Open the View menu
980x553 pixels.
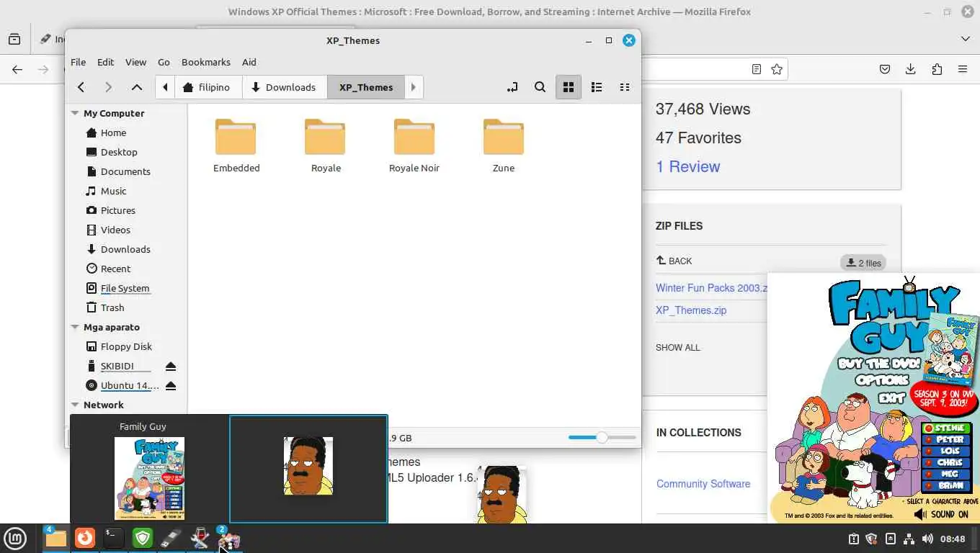(x=135, y=62)
